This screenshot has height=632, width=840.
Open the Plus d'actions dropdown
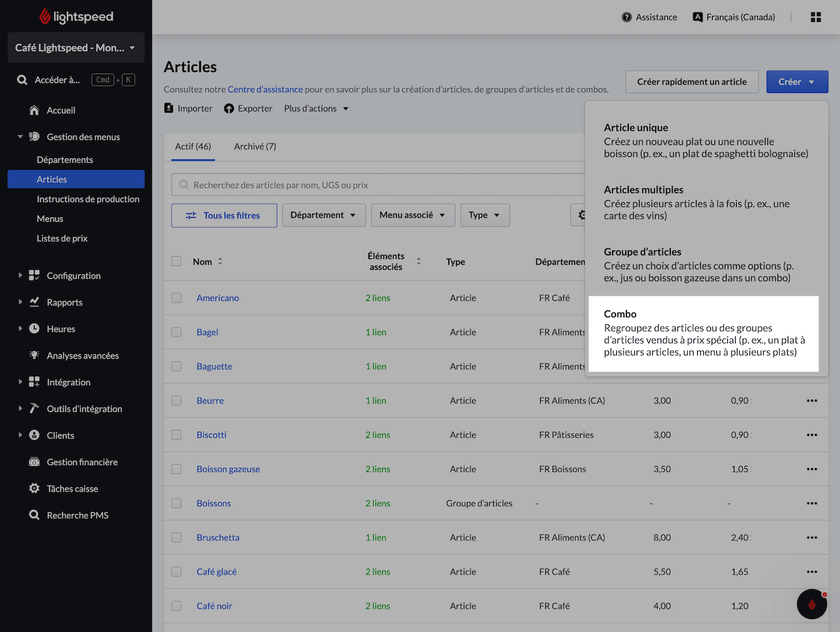(x=316, y=109)
